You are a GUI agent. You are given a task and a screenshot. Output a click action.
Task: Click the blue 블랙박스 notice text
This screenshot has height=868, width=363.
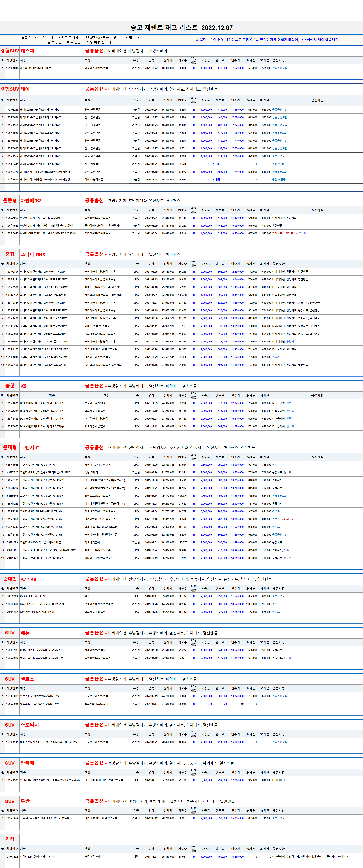(267, 40)
